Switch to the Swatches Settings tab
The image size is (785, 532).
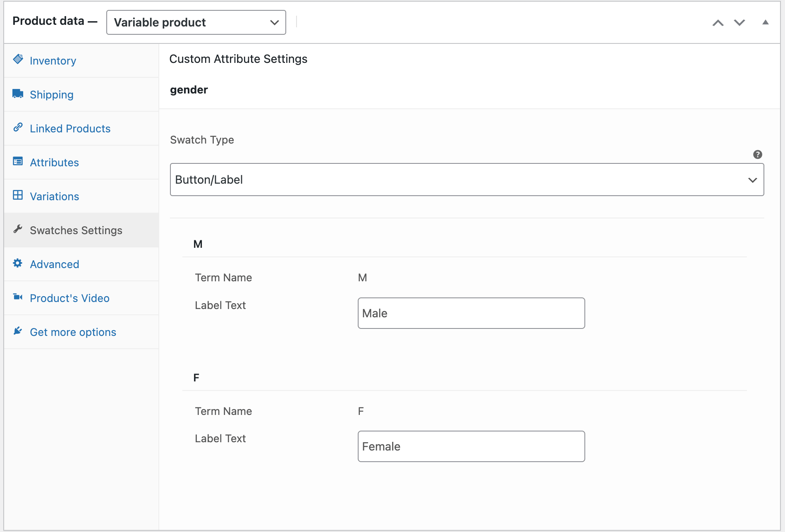point(76,230)
